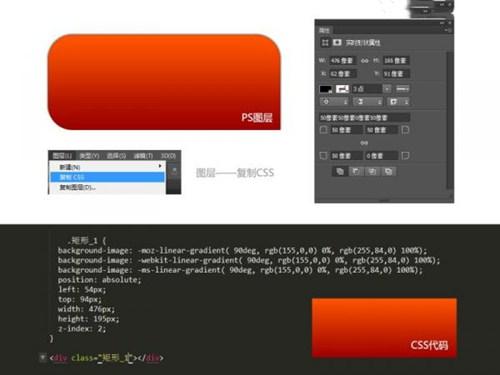
Task: Open the 类型(Y) menu
Action: 89,156
